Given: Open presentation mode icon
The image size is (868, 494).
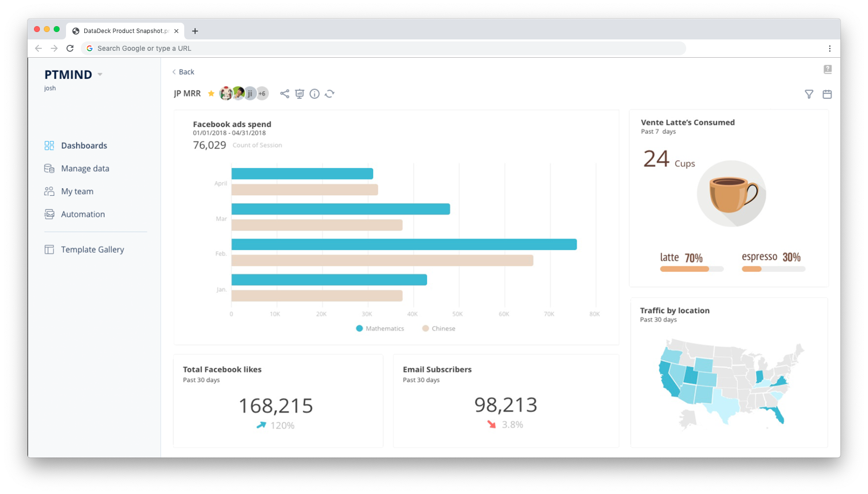Looking at the screenshot, I should coord(300,94).
